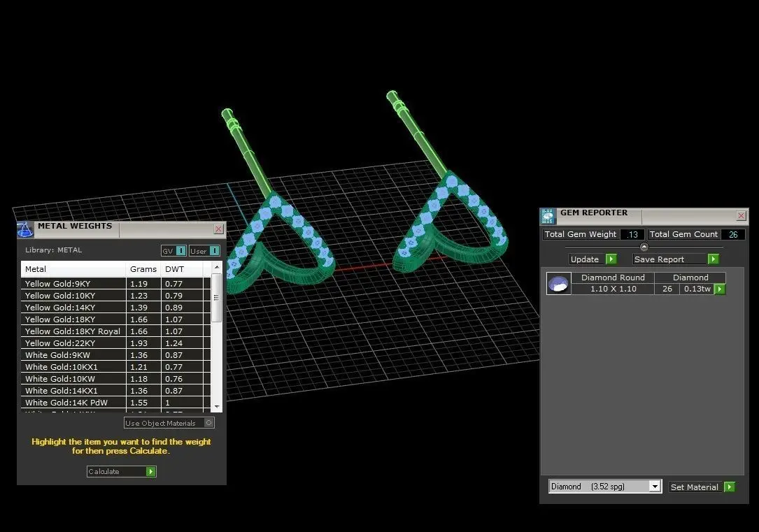Image resolution: width=759 pixels, height=532 pixels.
Task: Open the Diamond (3.52 spg) material dropdown
Action: [x=655, y=487]
